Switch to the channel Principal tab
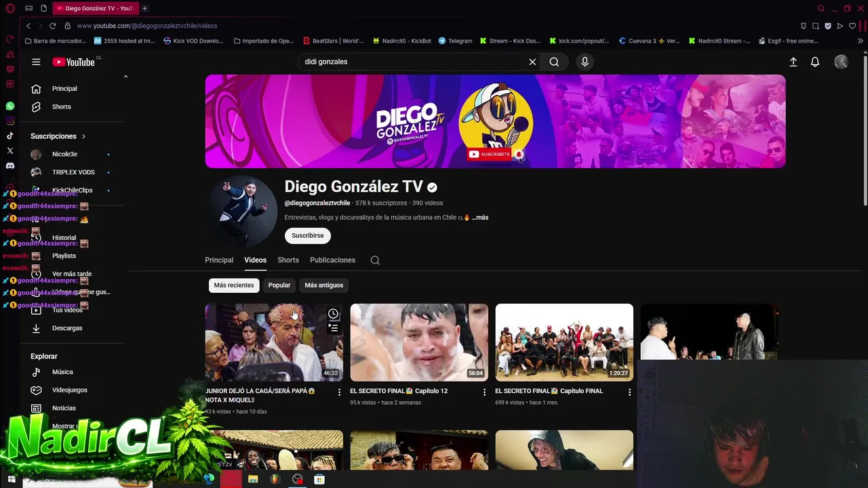 pyautogui.click(x=219, y=260)
